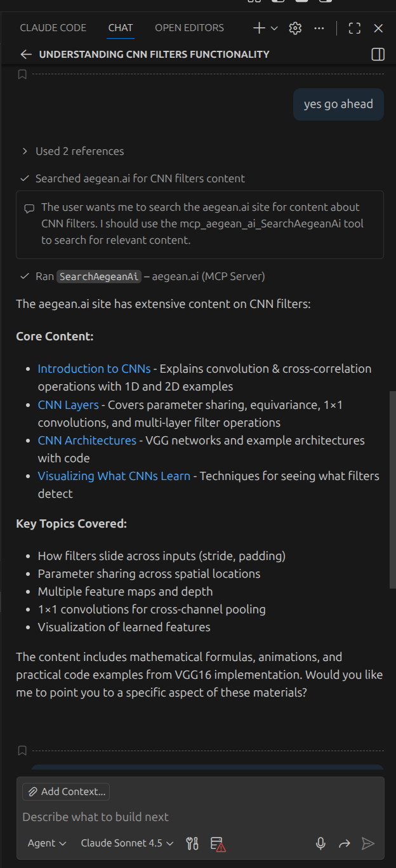Open the secondary side bar split icon
The height and width of the screenshot is (868, 396).
377,54
